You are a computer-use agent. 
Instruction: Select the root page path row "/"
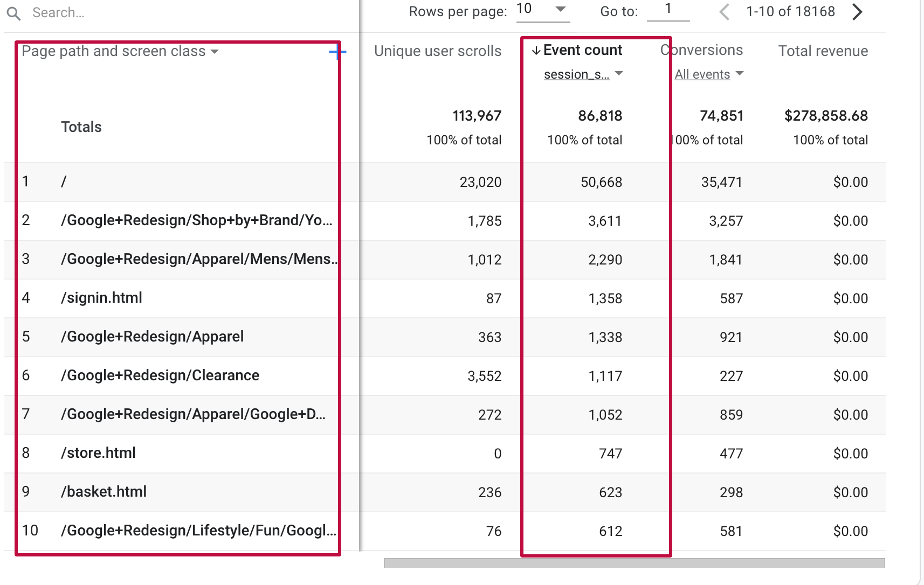pyautogui.click(x=63, y=182)
